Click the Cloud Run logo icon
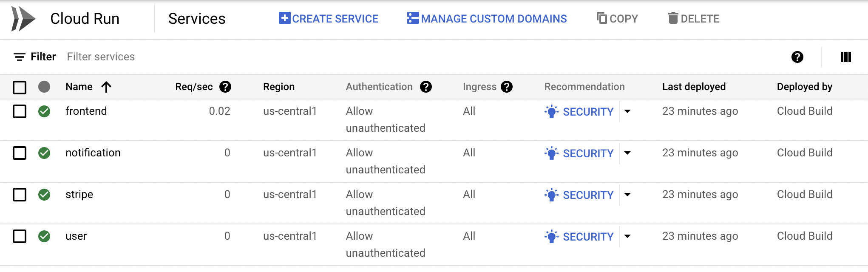The image size is (868, 272). click(x=23, y=19)
